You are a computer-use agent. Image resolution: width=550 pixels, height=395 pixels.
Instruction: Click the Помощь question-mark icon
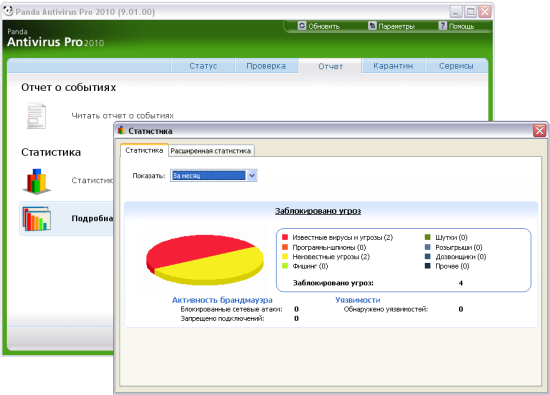pos(443,26)
